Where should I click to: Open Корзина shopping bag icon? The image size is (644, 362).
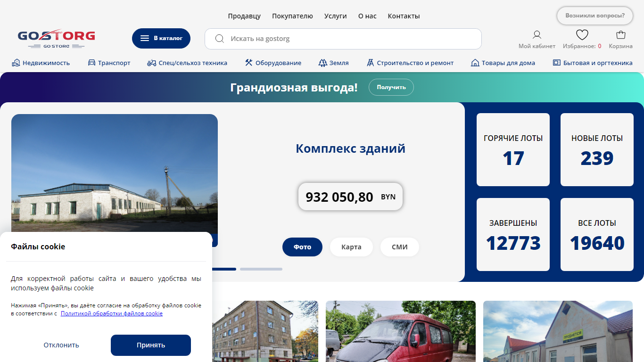[621, 34]
